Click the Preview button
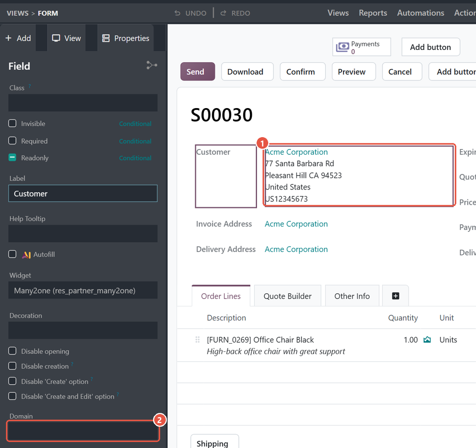The height and width of the screenshot is (448, 476). click(354, 72)
